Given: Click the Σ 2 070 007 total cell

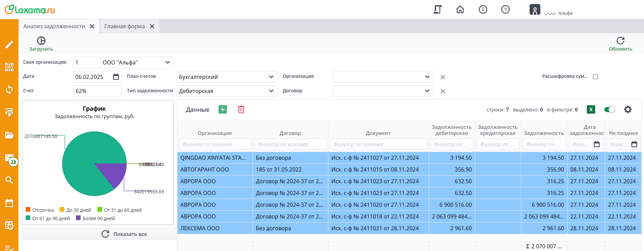Looking at the screenshot, I should pyautogui.click(x=544, y=246).
